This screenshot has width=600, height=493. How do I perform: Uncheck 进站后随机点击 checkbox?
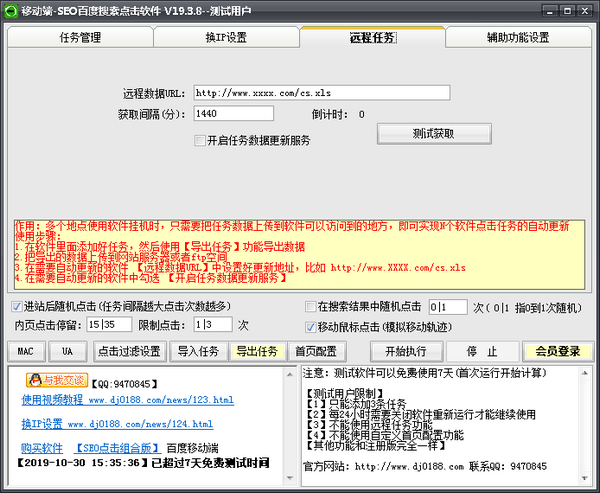coord(16,307)
